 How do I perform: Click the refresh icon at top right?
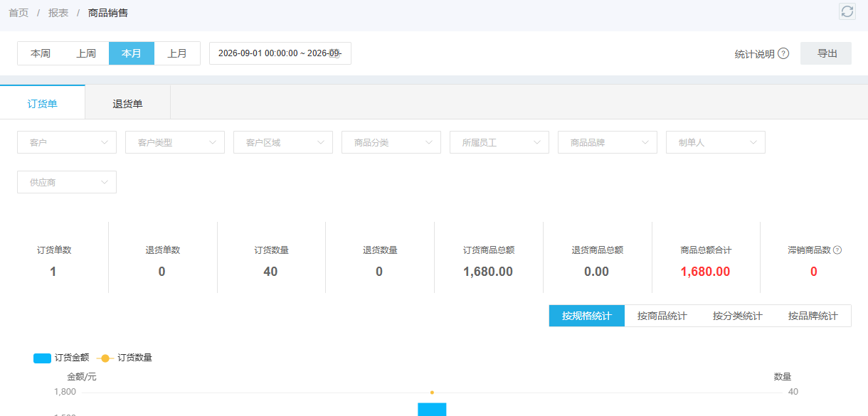pyautogui.click(x=847, y=11)
